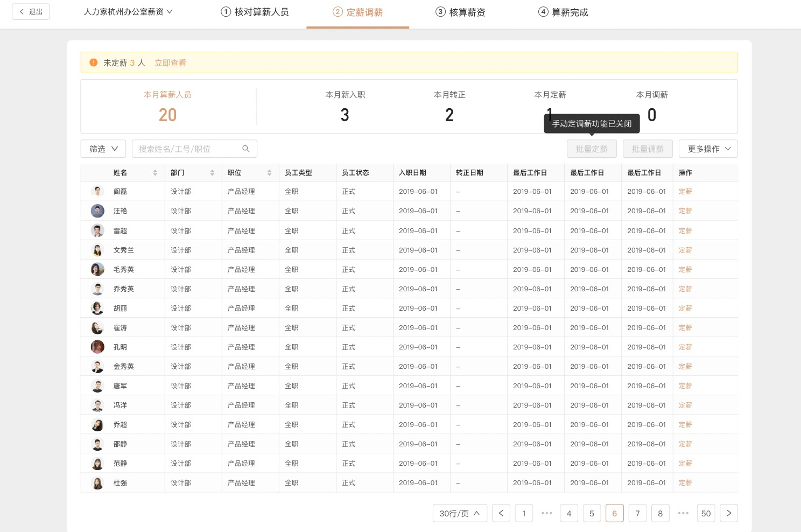Screen dimensions: 801x532
Task: Open avatar of 汪艳
Action: click(x=97, y=211)
